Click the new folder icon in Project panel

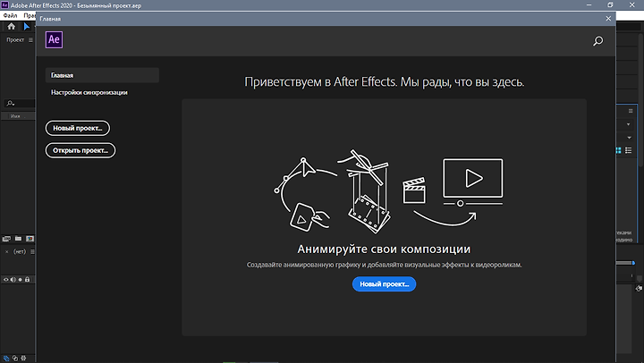coord(18,238)
